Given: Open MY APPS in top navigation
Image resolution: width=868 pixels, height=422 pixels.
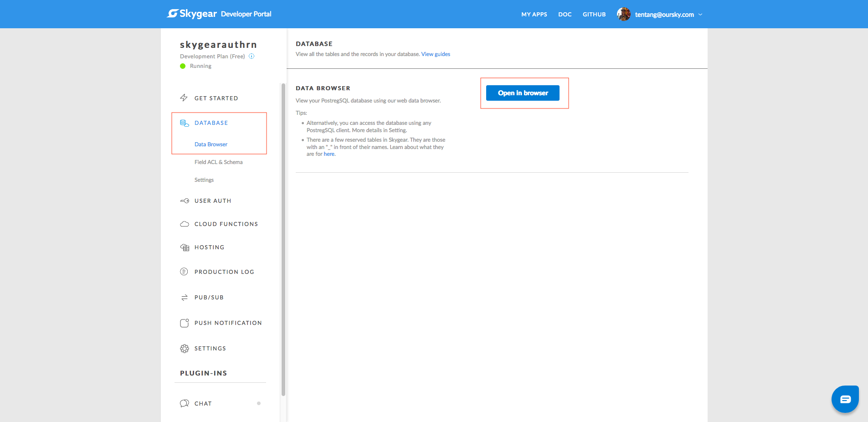Looking at the screenshot, I should point(534,15).
